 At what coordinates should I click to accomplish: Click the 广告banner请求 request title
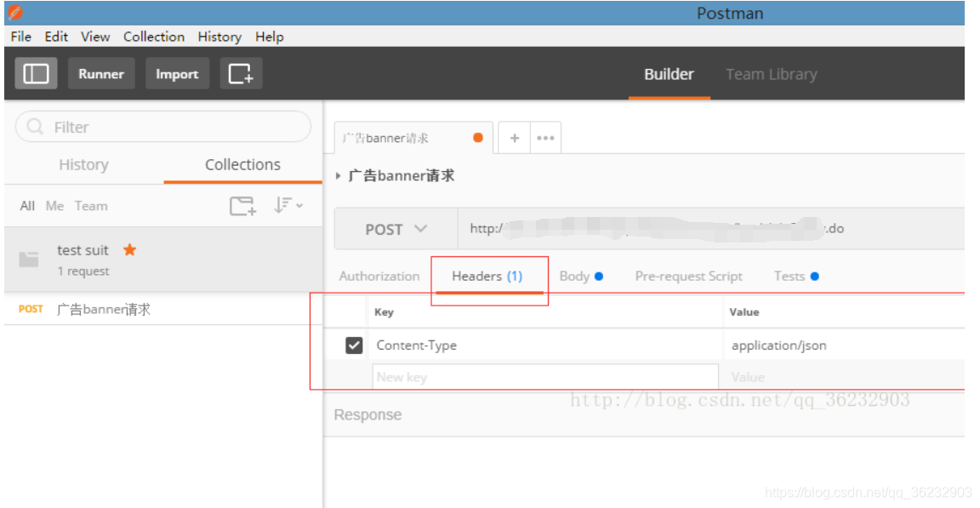pos(402,175)
